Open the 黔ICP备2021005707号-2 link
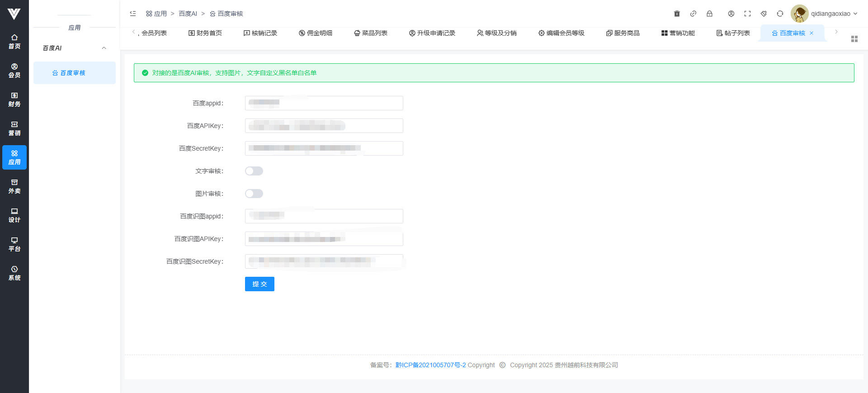 430,365
